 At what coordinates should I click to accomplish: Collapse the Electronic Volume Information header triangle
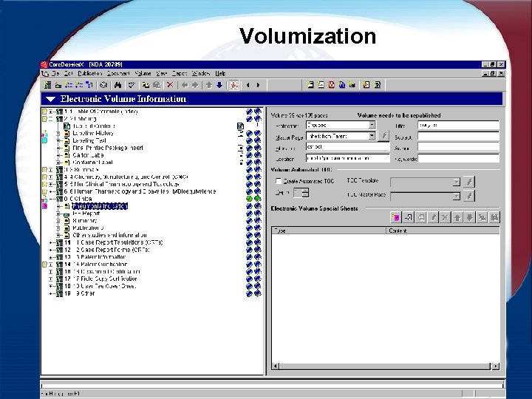[x=50, y=99]
